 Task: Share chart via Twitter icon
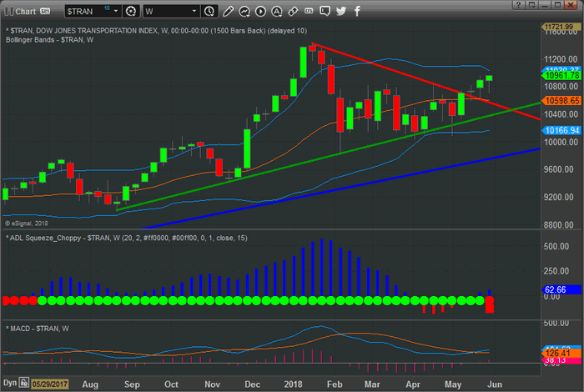[341, 12]
